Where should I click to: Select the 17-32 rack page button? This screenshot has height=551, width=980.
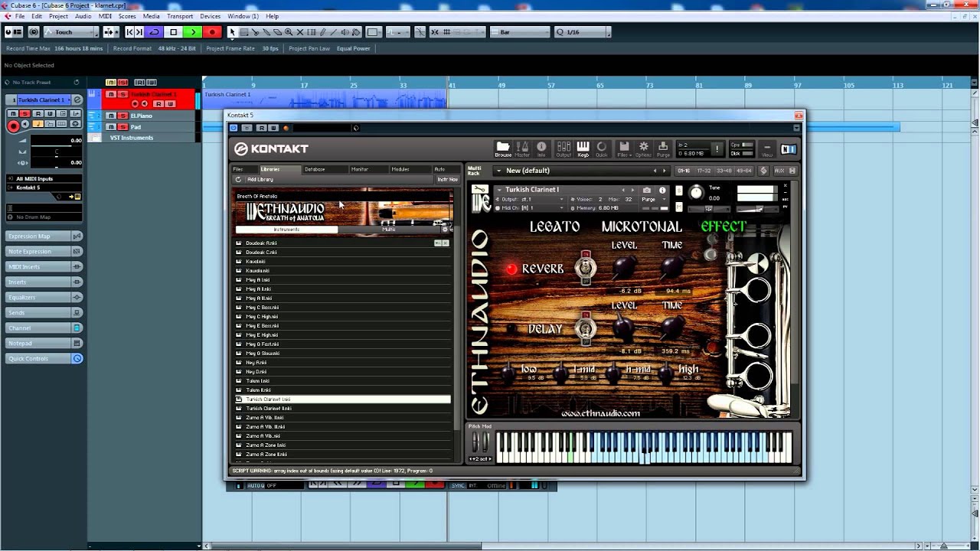tap(704, 171)
